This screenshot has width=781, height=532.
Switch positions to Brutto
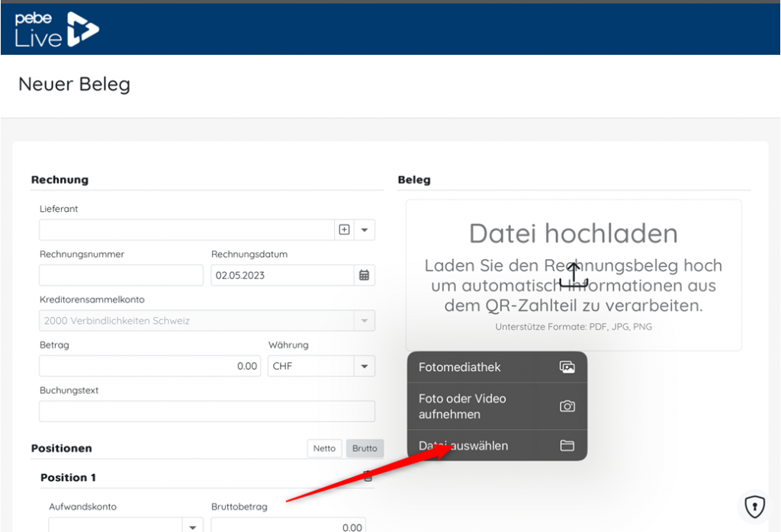(365, 448)
